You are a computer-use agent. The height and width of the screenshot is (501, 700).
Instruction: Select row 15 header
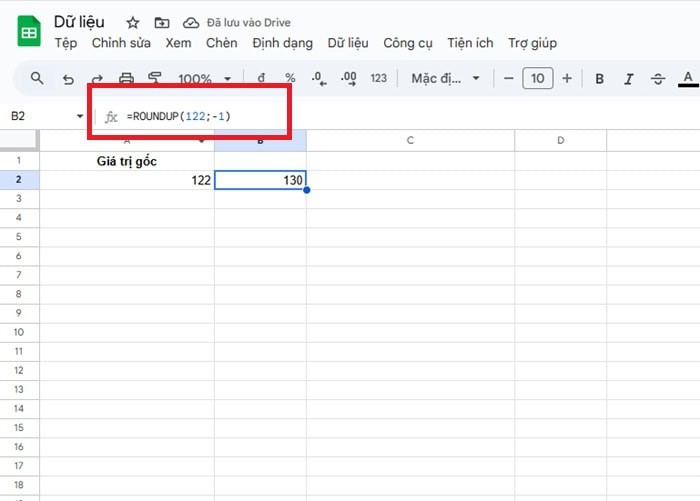[19, 428]
